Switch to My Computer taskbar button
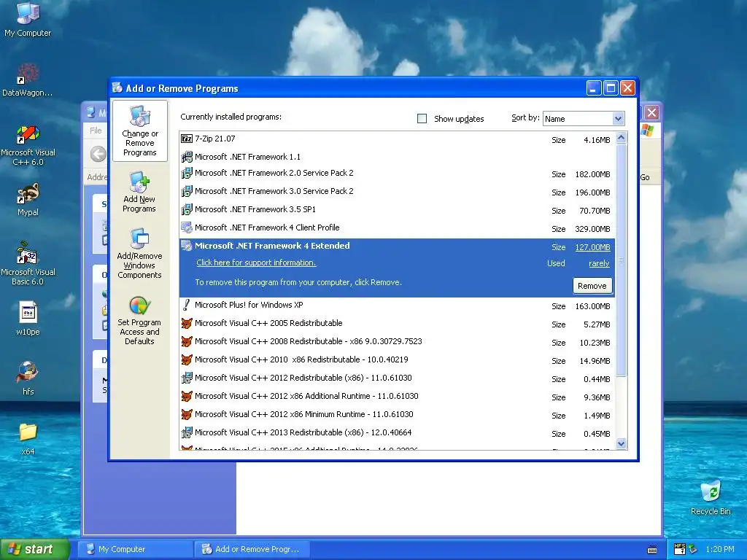 (x=135, y=549)
